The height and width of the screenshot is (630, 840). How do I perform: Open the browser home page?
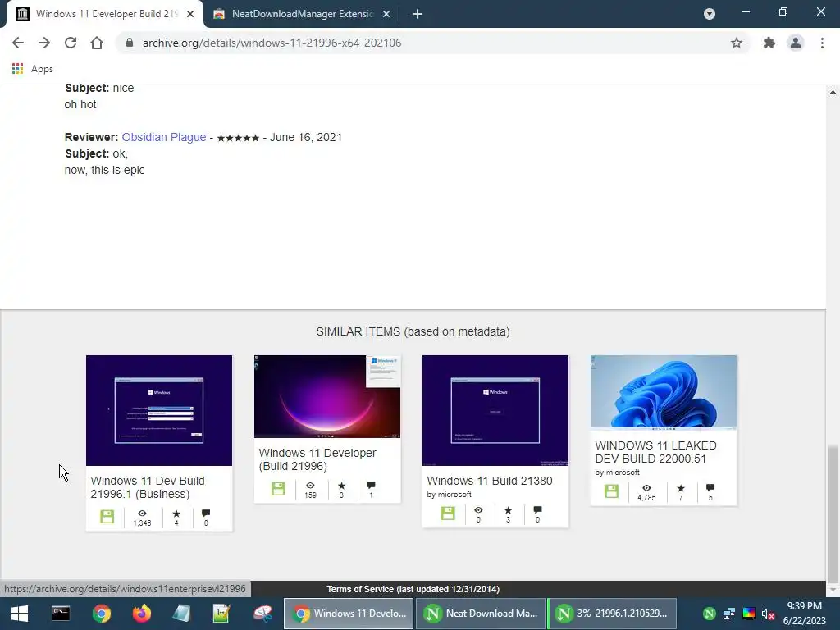[x=97, y=43]
